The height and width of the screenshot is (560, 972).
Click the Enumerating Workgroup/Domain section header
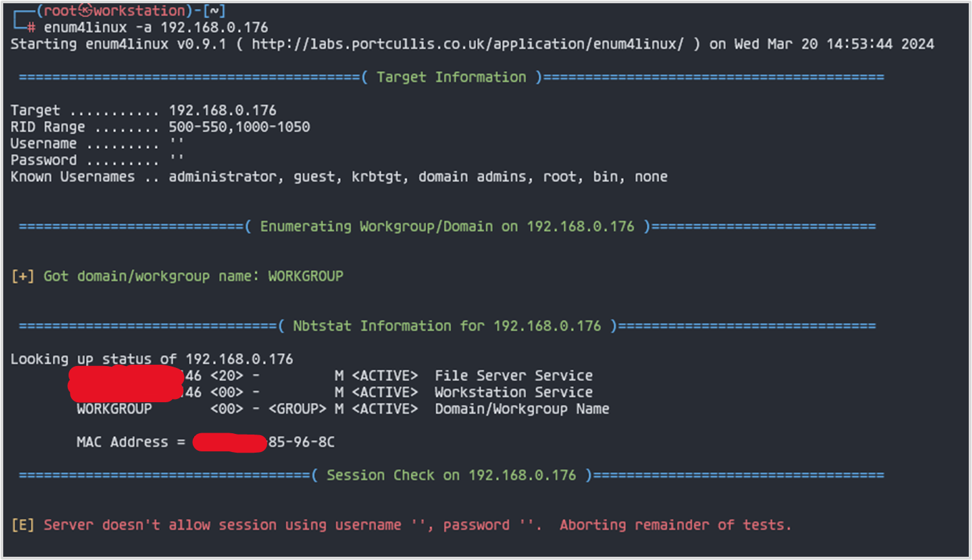(447, 227)
